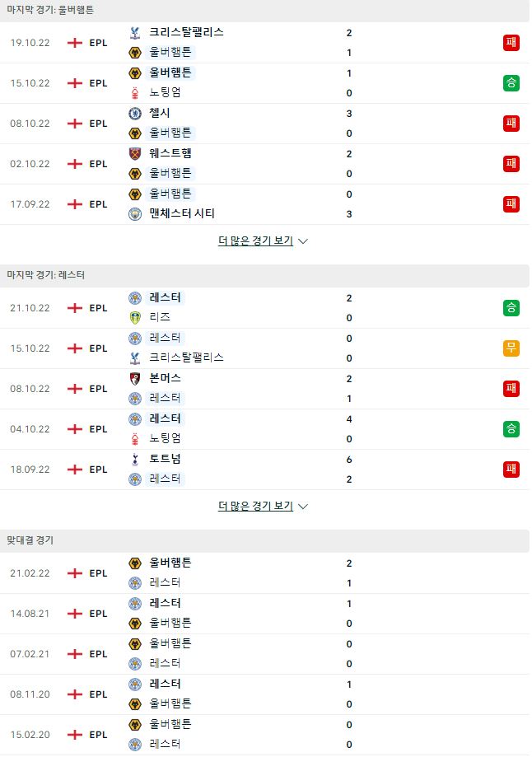The height and width of the screenshot is (757, 532).
Task: Click the West Ham crest in the 02.10.22 match
Action: point(135,153)
